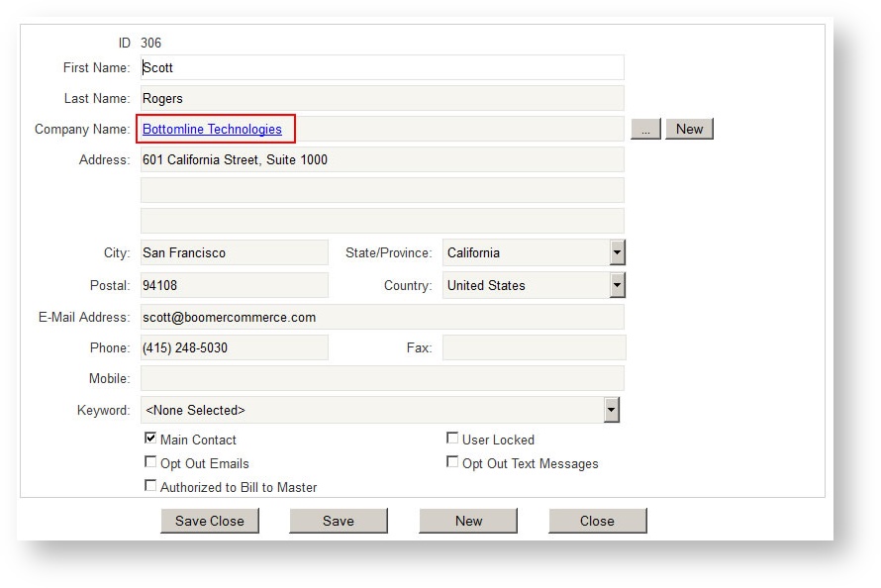Click the New button beside Company Name
The image size is (881, 588).
tap(689, 129)
